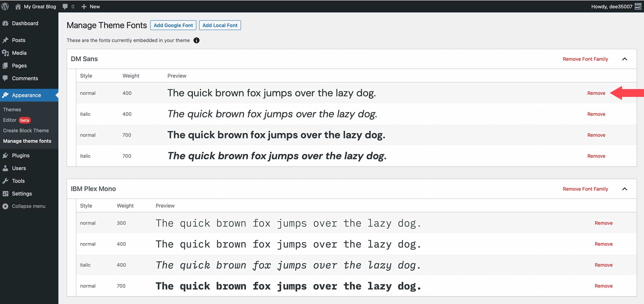Viewport: 644px width, 304px height.
Task: Click the Media library icon
Action: [x=5, y=53]
